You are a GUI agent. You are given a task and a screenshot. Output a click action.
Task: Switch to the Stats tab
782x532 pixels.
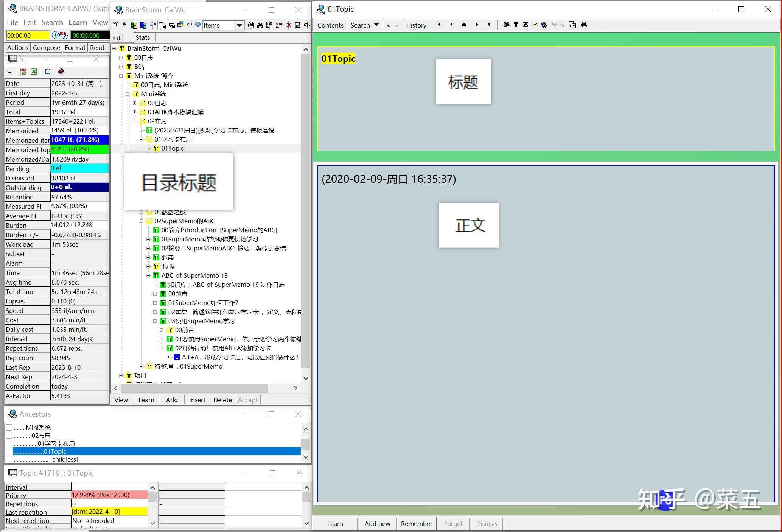[x=143, y=37]
